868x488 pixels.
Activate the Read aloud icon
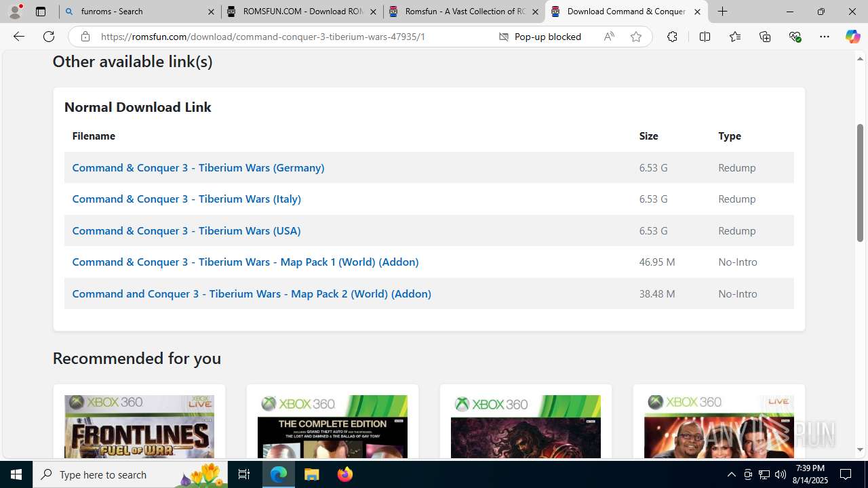pos(609,37)
